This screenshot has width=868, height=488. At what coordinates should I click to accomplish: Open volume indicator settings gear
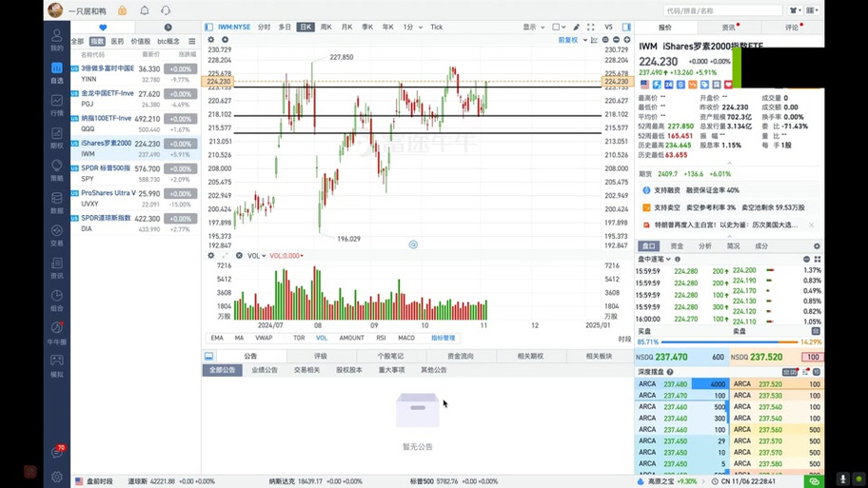(211, 256)
